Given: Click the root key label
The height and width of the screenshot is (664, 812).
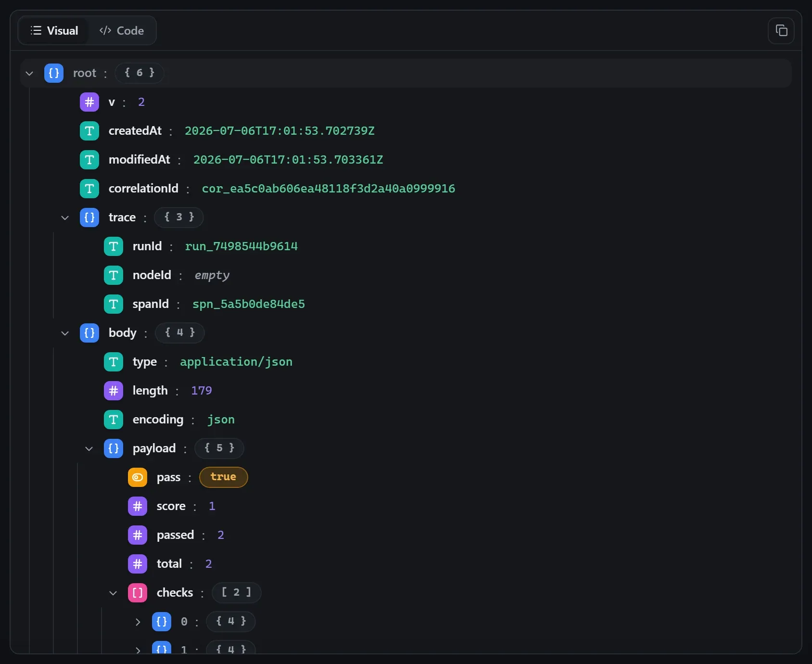Looking at the screenshot, I should point(85,73).
